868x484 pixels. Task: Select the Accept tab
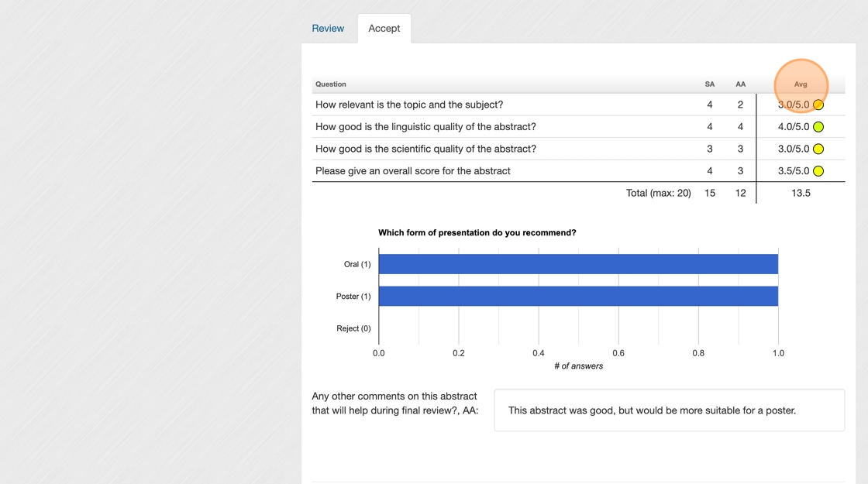[x=384, y=29]
